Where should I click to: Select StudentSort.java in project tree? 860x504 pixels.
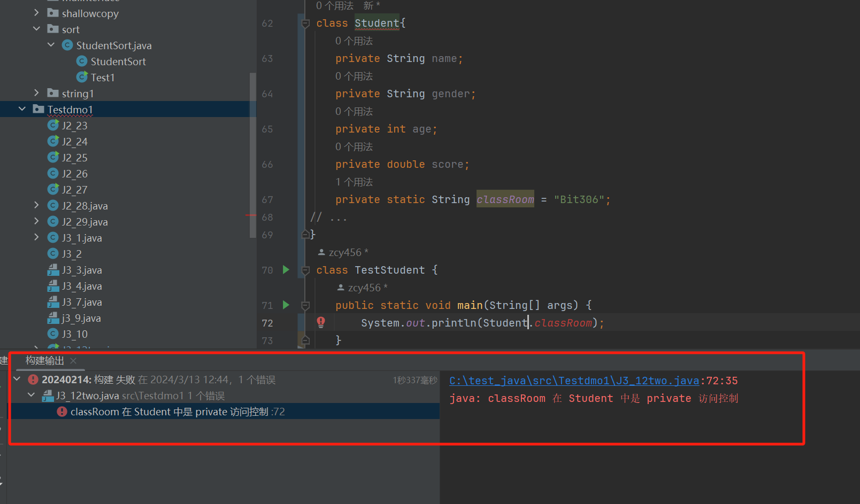pos(114,45)
